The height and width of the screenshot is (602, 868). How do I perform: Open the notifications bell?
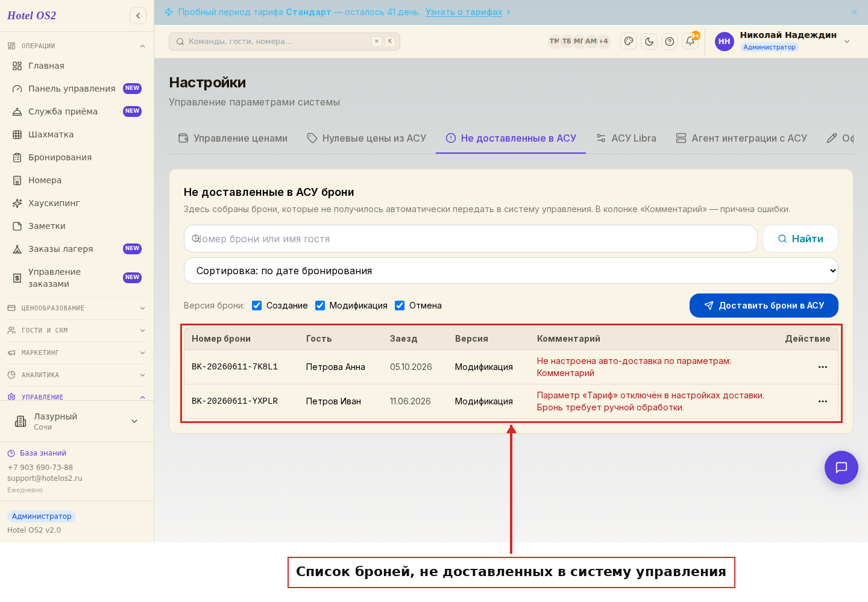(690, 42)
